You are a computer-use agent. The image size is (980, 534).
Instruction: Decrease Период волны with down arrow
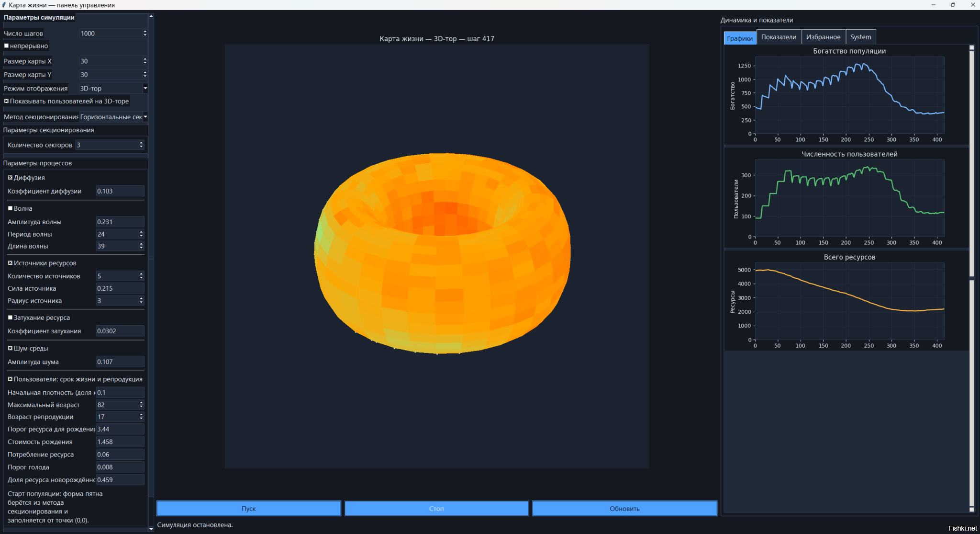141,236
